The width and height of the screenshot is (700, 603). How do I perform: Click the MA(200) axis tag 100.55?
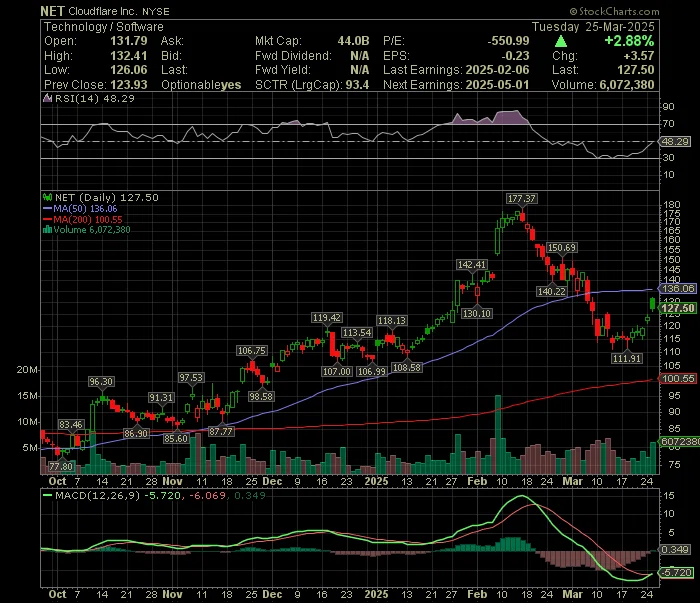678,378
